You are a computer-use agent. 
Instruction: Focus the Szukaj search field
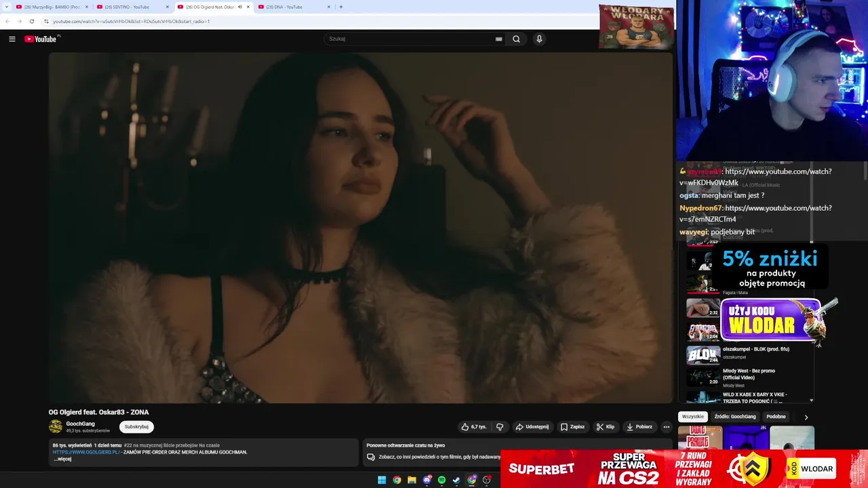410,39
